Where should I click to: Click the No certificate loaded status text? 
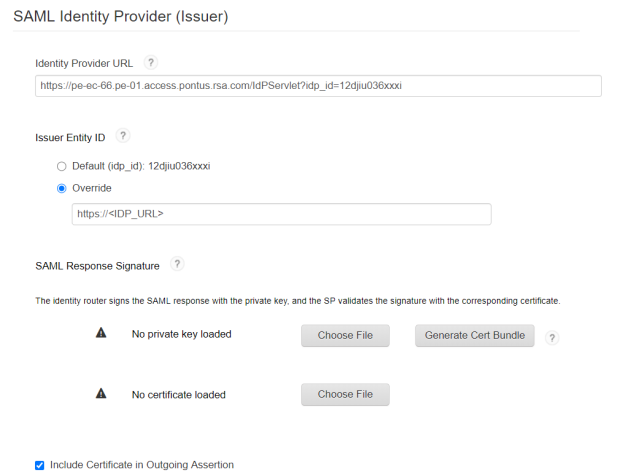point(178,394)
